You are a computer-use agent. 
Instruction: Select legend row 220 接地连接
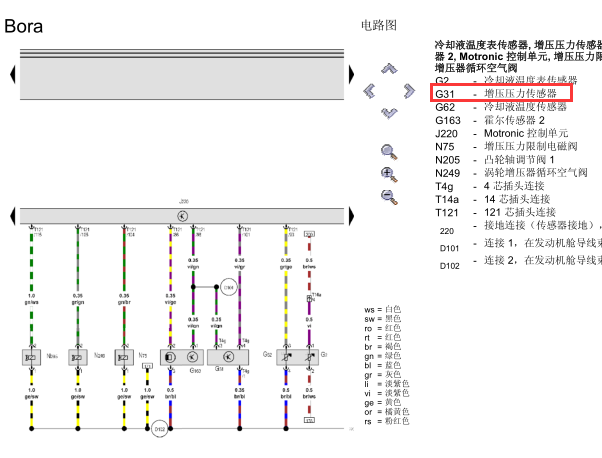pos(520,228)
